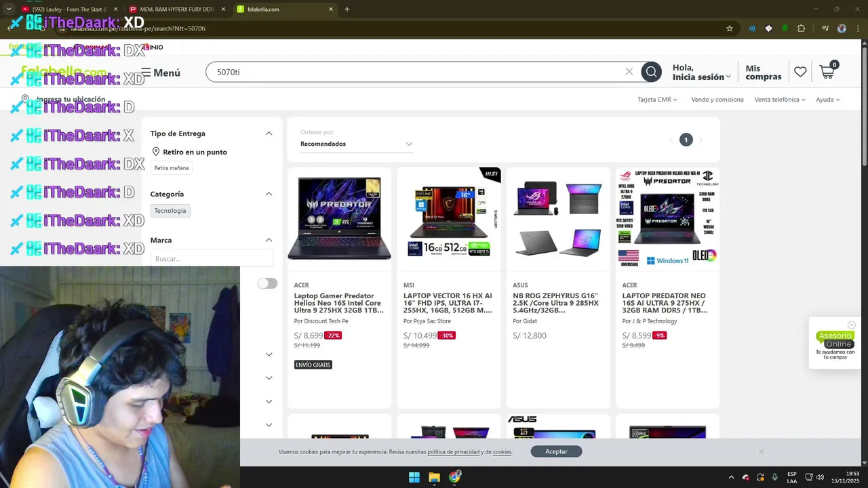Open the Menú hamburger button
The height and width of the screenshot is (488, 868).
[161, 73]
